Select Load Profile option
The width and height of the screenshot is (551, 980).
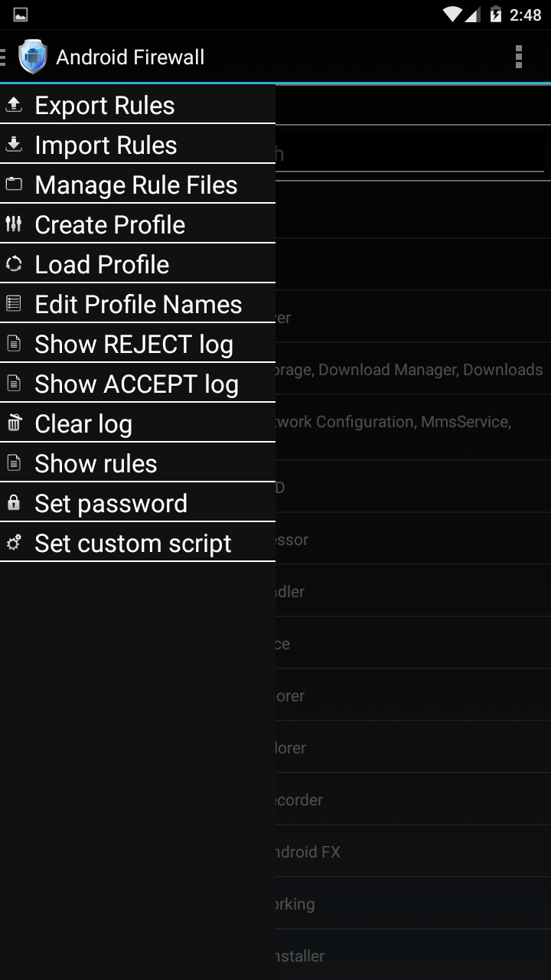[102, 264]
